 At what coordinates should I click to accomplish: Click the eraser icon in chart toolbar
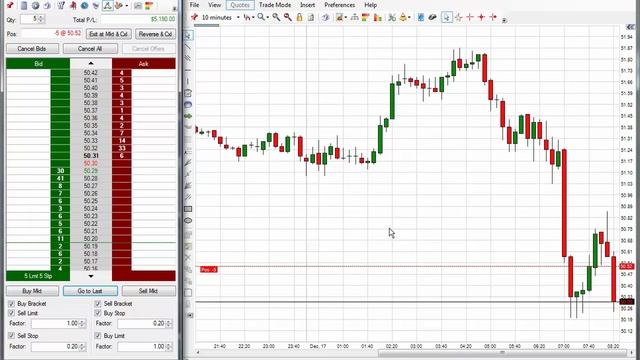[432, 17]
